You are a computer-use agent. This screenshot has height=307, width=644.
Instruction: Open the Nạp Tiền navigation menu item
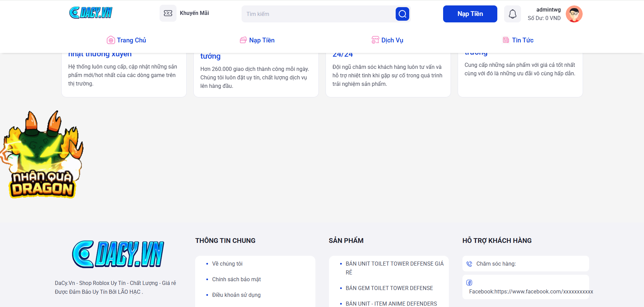(257, 40)
